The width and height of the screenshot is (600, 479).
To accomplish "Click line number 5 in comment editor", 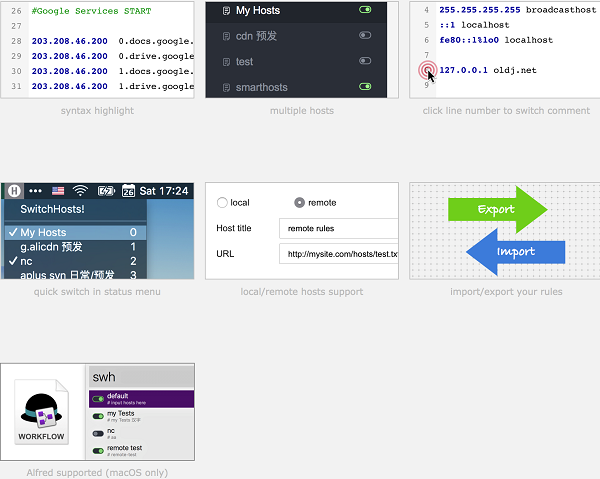I will tap(426, 25).
